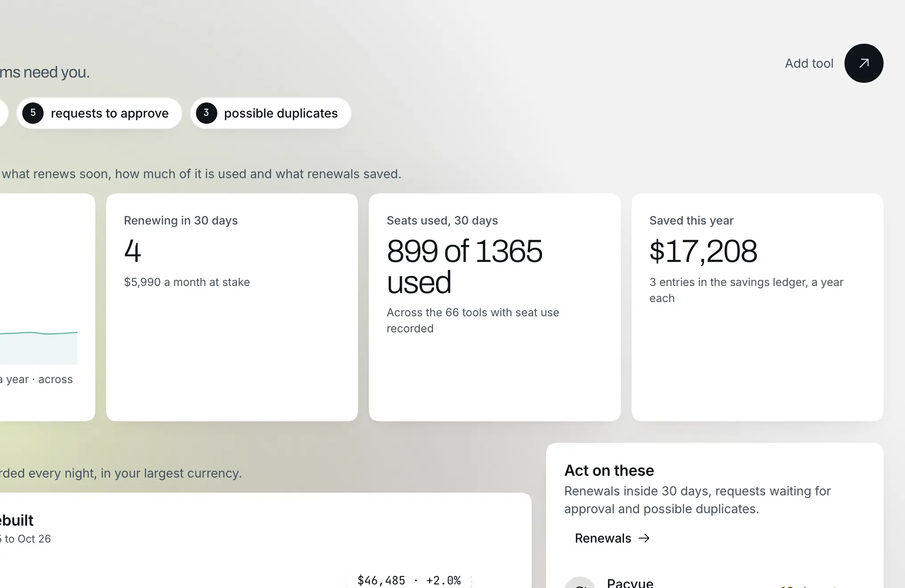
Task: Click the '$46,485 · +2.0%' chart value
Action: (x=409, y=580)
